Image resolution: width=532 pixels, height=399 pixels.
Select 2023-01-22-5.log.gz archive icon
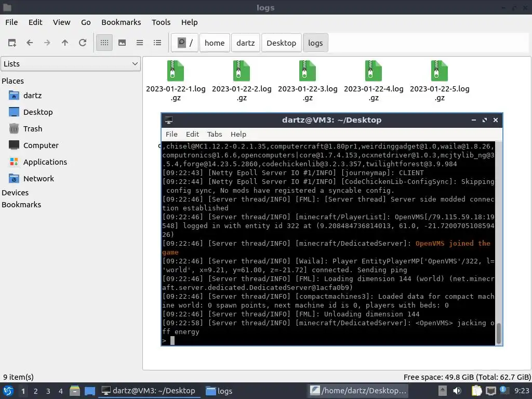click(440, 71)
